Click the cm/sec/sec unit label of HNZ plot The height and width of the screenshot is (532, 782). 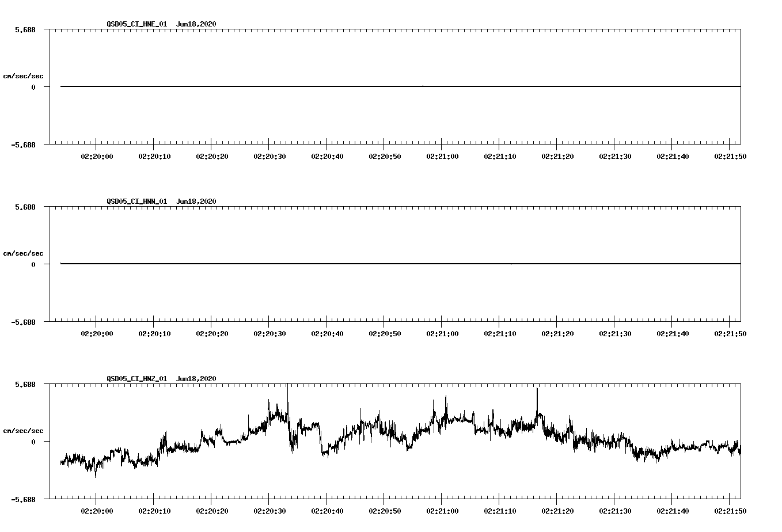[23, 431]
